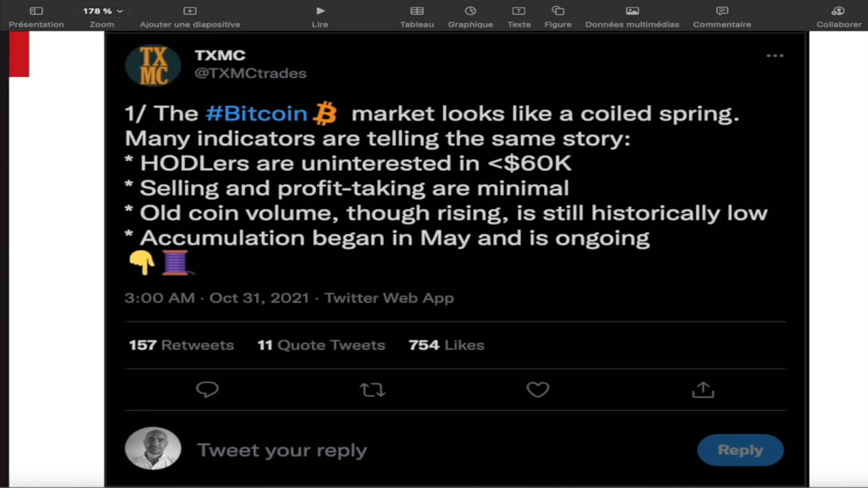Screen dimensions: 868x488
Task: Click the share upload icon
Action: click(x=703, y=389)
